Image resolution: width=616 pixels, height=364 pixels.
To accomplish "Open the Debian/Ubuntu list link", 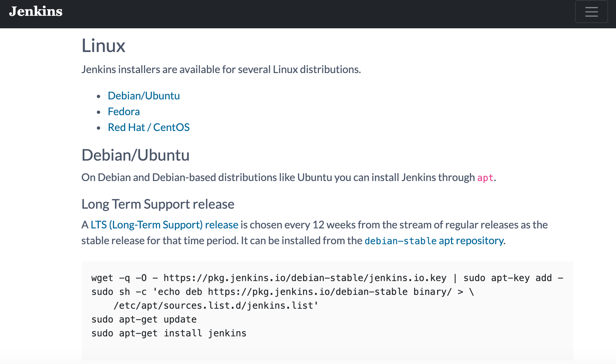I will pyautogui.click(x=144, y=96).
